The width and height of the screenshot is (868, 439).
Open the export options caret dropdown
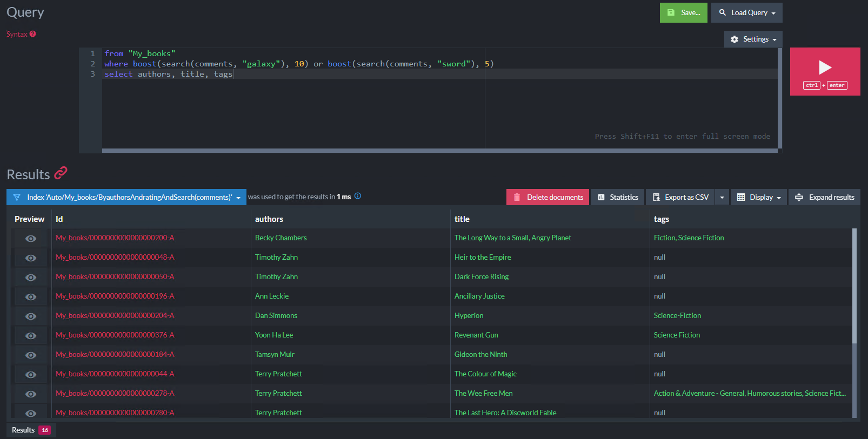pos(722,197)
